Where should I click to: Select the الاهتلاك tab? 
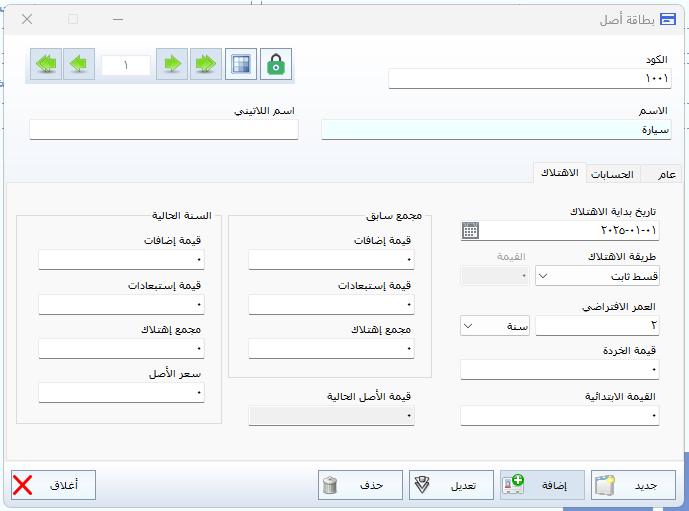(558, 174)
